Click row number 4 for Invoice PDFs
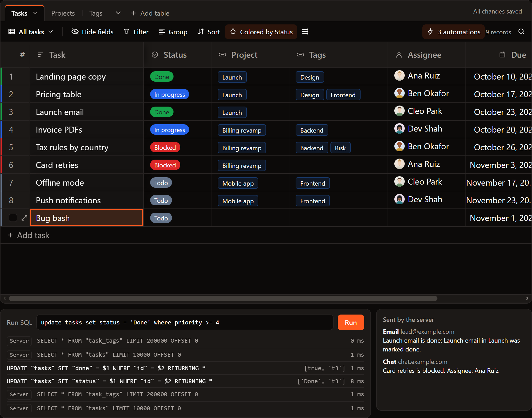Image resolution: width=532 pixels, height=418 pixels. (x=11, y=129)
